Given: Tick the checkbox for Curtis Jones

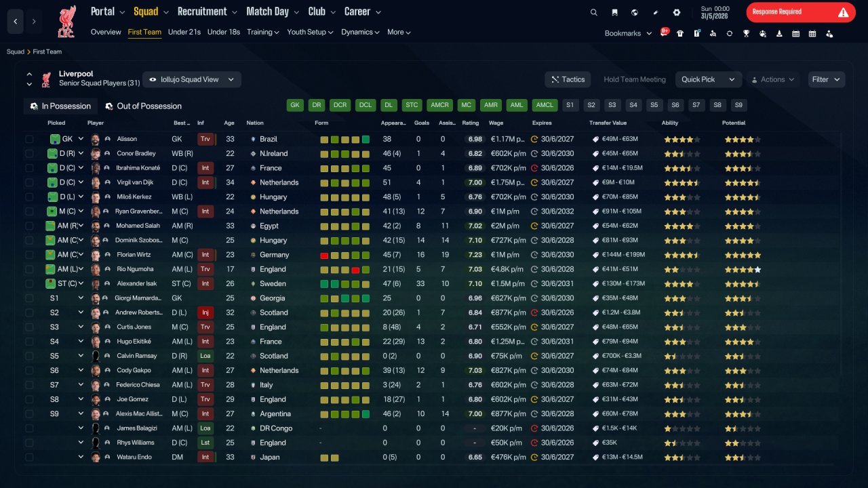Looking at the screenshot, I should coord(29,327).
